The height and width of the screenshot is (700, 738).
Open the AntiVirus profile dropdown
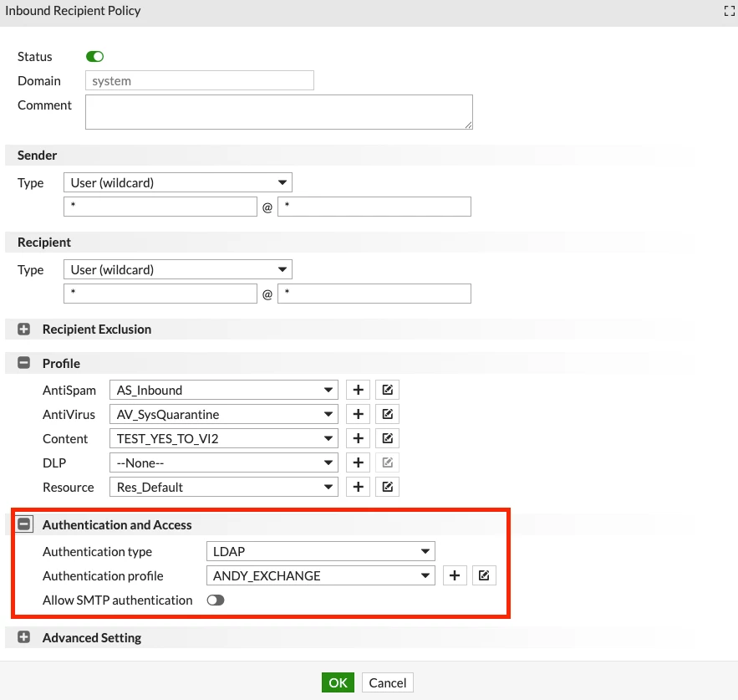pos(224,415)
